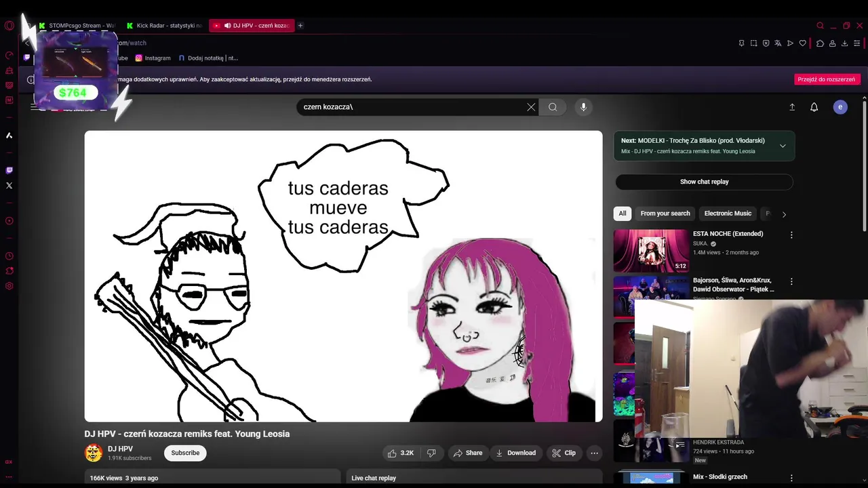Search by voice with the microphone icon

[583, 107]
